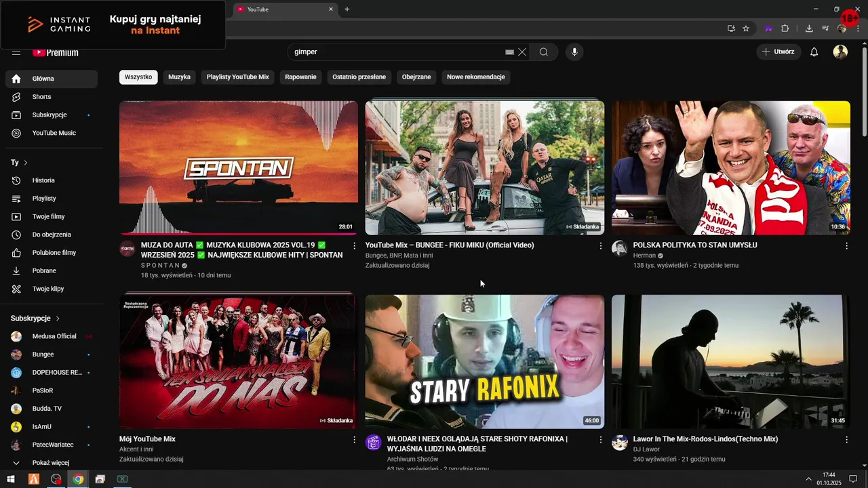This screenshot has height=488, width=868.
Task: Expand the Ty section chevron
Action: click(x=26, y=163)
